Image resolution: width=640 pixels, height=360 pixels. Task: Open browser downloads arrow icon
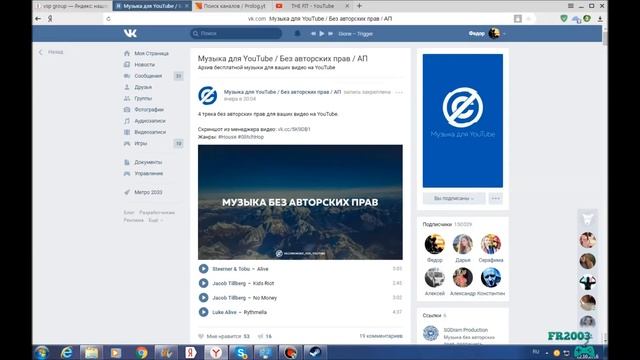600,19
